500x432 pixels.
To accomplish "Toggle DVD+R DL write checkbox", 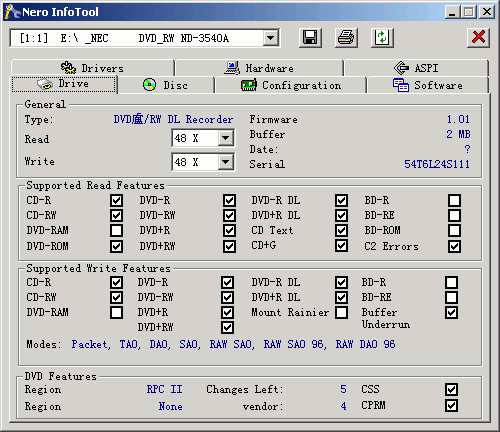I will click(341, 297).
